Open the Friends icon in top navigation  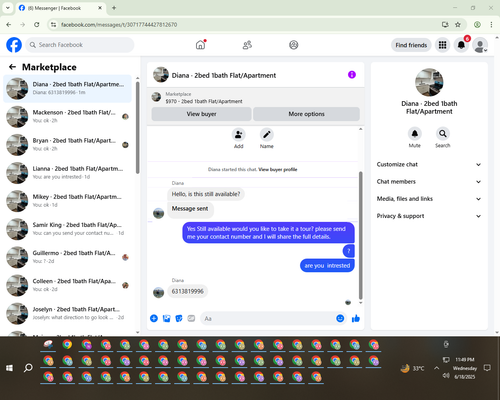coord(247,45)
